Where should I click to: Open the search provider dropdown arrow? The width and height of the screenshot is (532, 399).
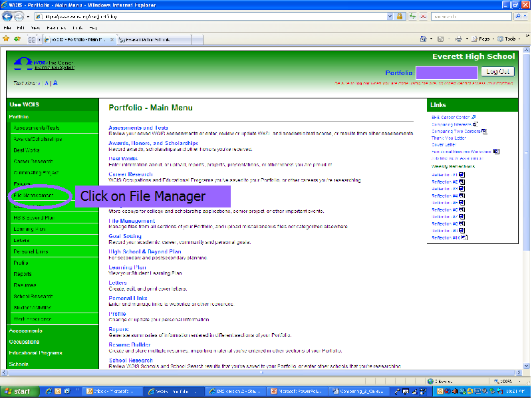coord(525,16)
